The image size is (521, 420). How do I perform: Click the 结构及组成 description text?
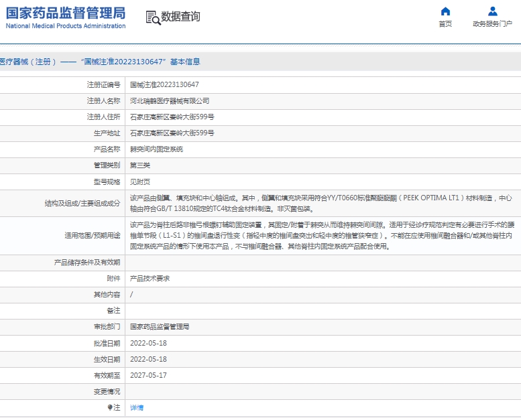pyautogui.click(x=321, y=204)
